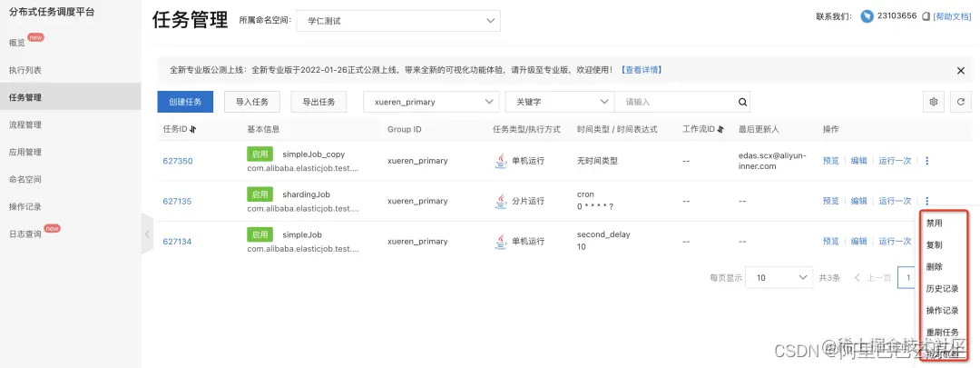980x368 pixels.
Task: Click 预览 for shardingJob row
Action: [x=830, y=201]
